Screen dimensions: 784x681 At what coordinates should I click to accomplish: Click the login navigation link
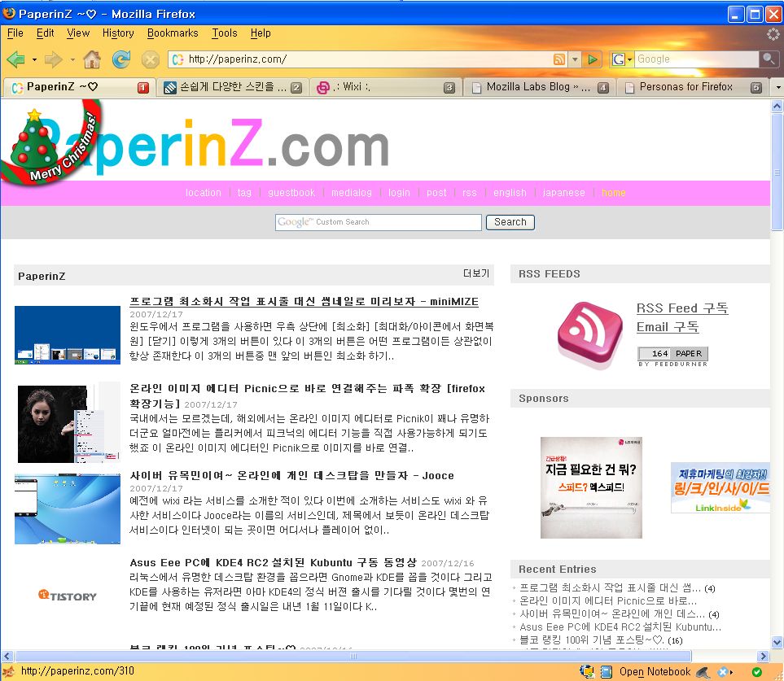pyautogui.click(x=399, y=193)
